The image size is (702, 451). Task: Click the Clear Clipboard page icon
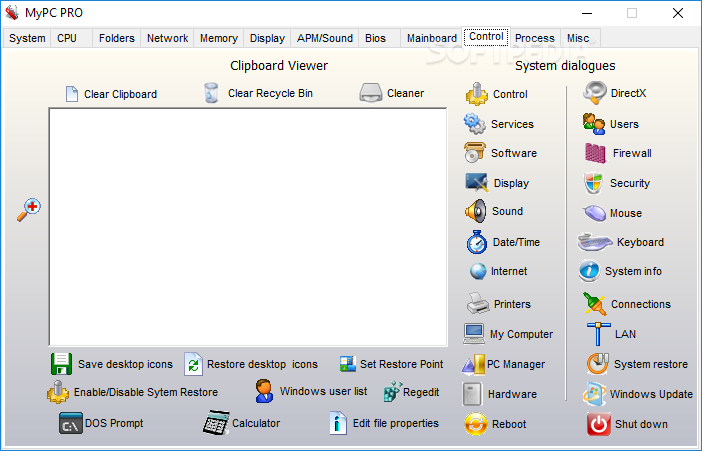(72, 94)
